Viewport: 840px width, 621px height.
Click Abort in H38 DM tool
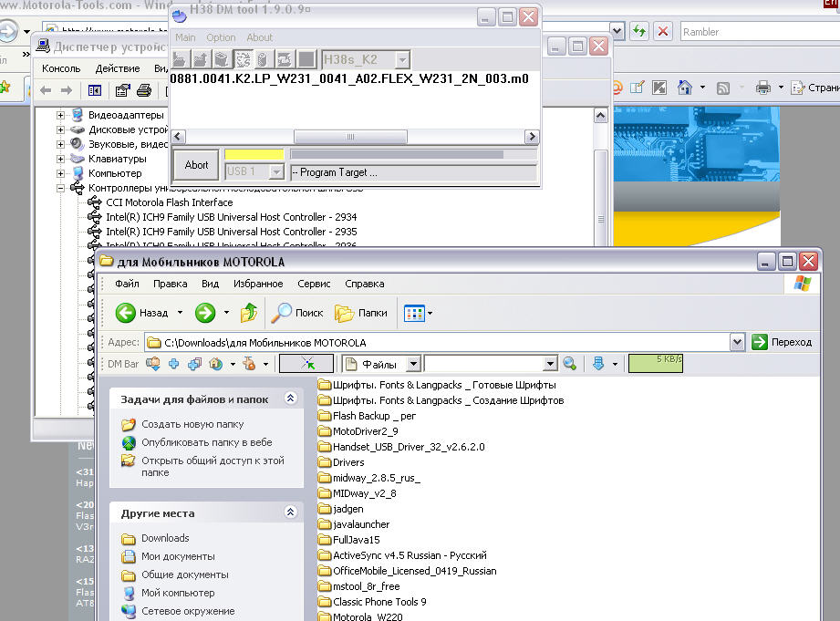pyautogui.click(x=196, y=165)
